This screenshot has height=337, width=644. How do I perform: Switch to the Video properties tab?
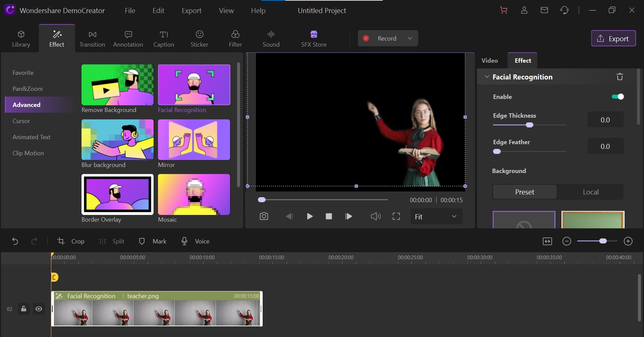[490, 60]
